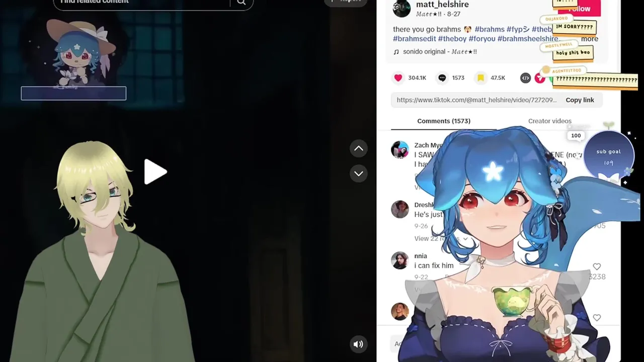Click the sonido original sound link
The width and height of the screenshot is (644, 362).
[x=435, y=52]
